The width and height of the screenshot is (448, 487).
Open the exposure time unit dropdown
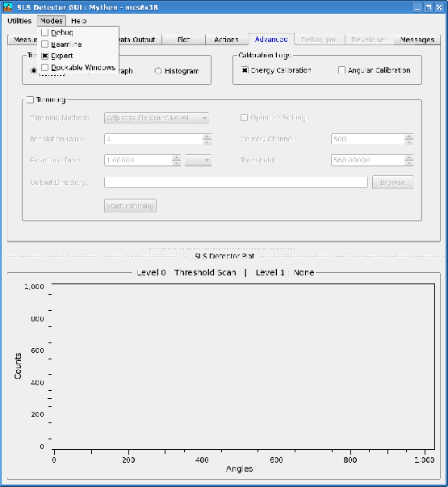click(x=198, y=160)
